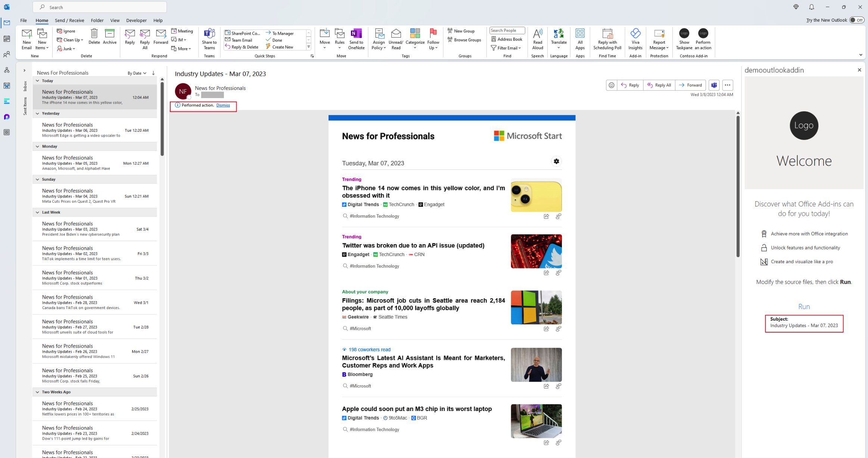Open the By Date sort dropdown
The height and width of the screenshot is (458, 868).
click(x=137, y=73)
